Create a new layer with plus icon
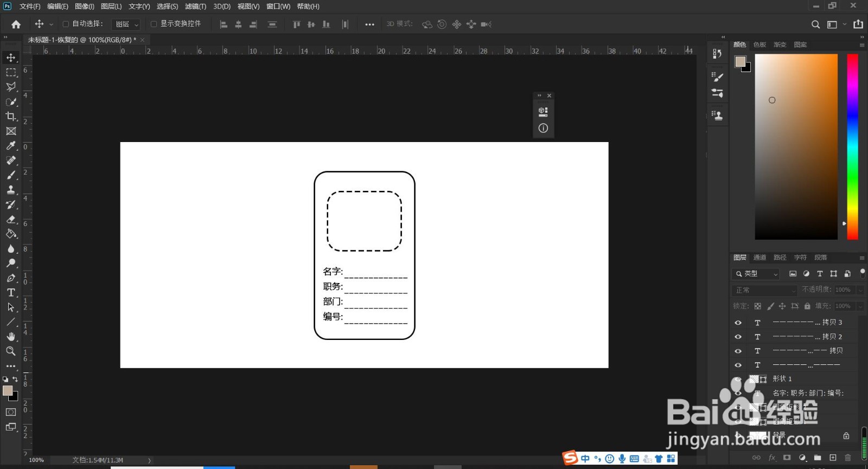This screenshot has height=469, width=868. (x=833, y=458)
